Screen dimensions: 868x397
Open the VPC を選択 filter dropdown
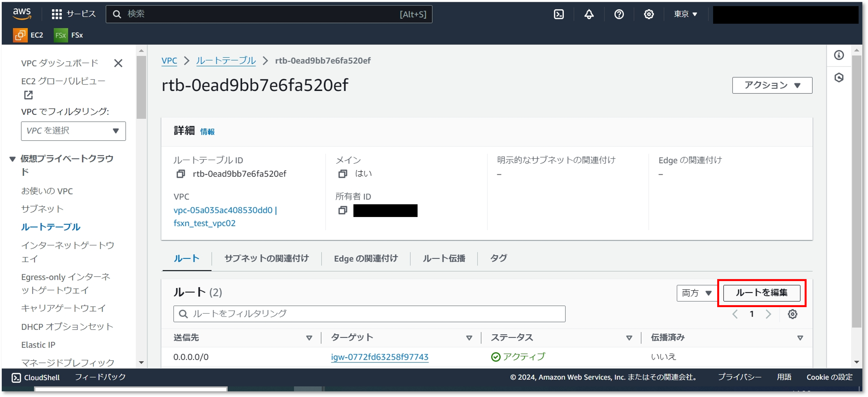(73, 131)
